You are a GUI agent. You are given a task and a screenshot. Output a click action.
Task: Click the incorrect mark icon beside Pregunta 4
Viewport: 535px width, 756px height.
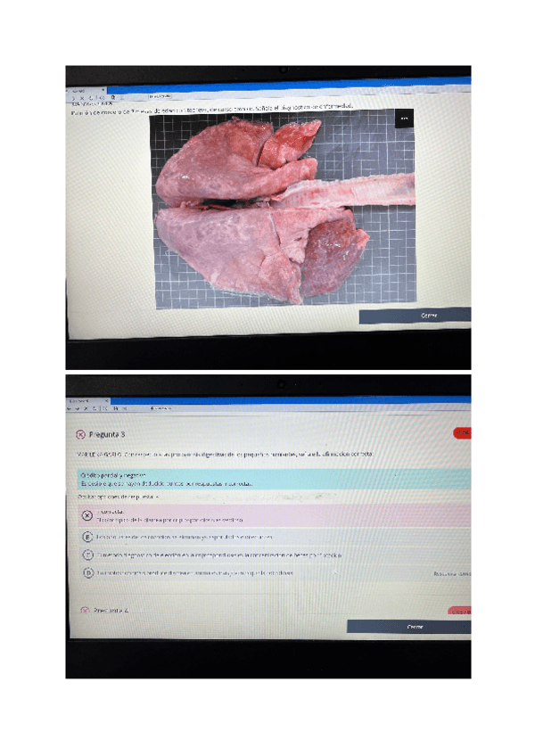[85, 611]
